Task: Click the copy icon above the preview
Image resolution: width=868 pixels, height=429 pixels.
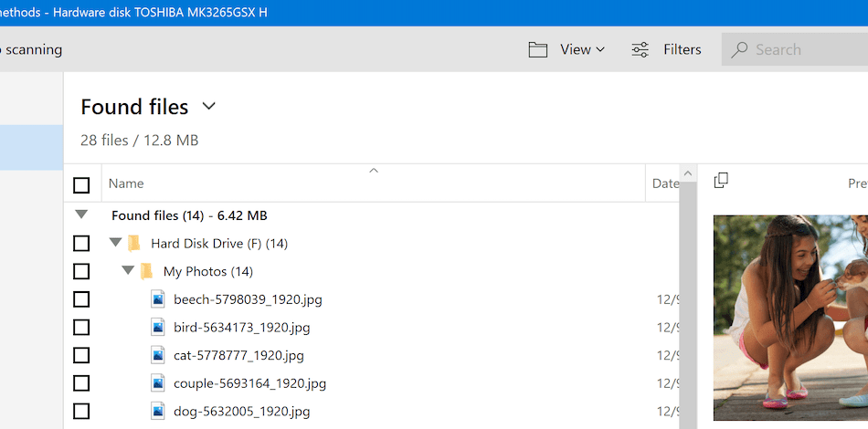Action: click(721, 180)
